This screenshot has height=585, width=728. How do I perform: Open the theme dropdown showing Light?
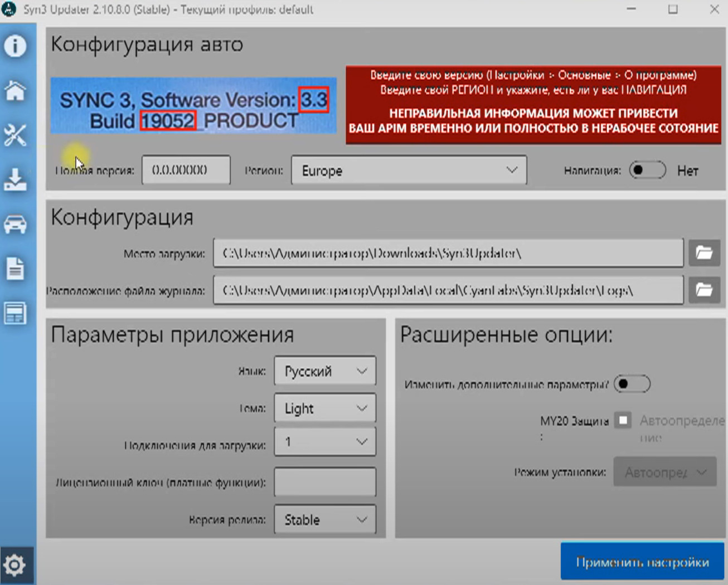click(325, 408)
